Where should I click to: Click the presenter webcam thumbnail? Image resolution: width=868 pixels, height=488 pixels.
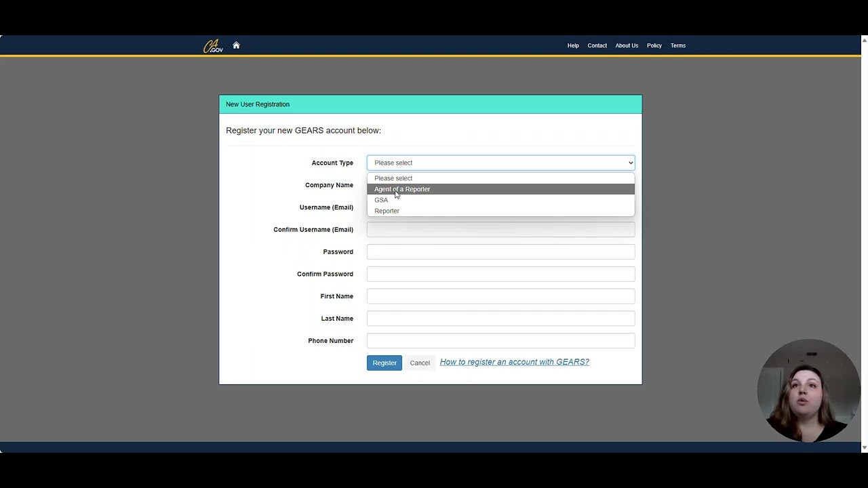click(x=809, y=390)
